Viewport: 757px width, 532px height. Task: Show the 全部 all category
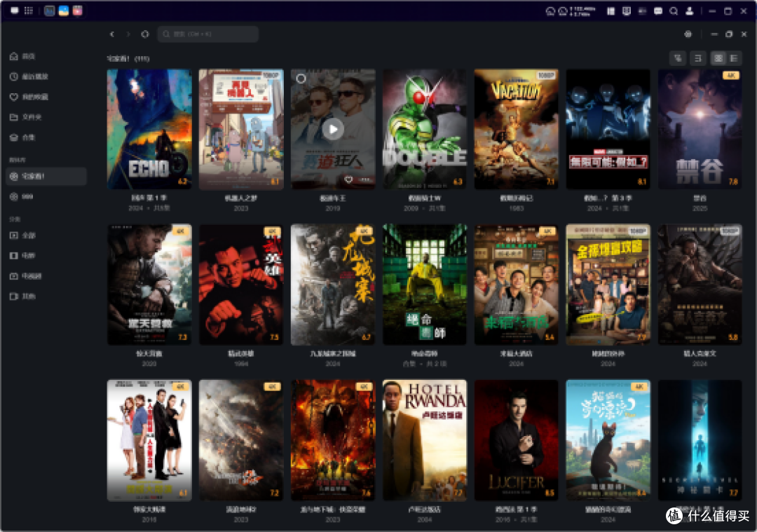pos(46,236)
